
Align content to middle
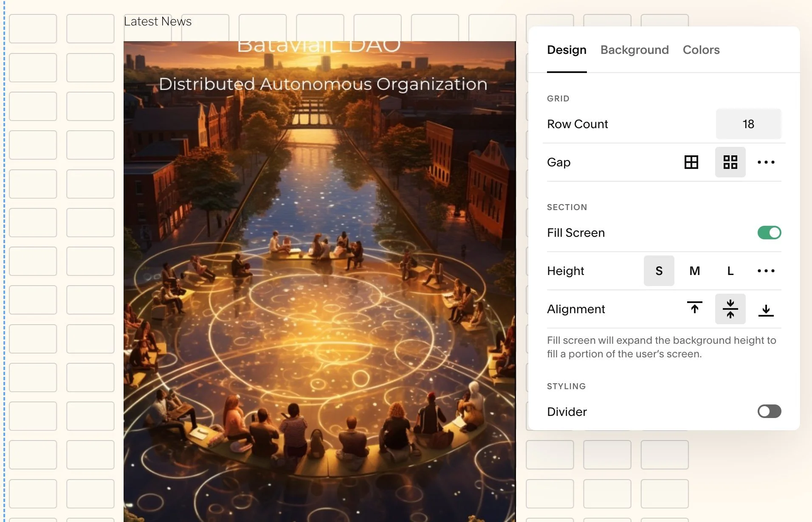tap(730, 309)
